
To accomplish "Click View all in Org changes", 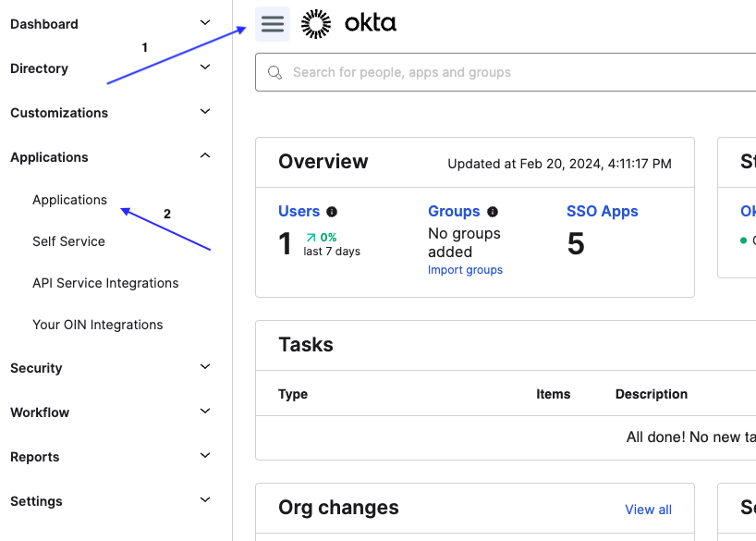I will click(x=648, y=510).
